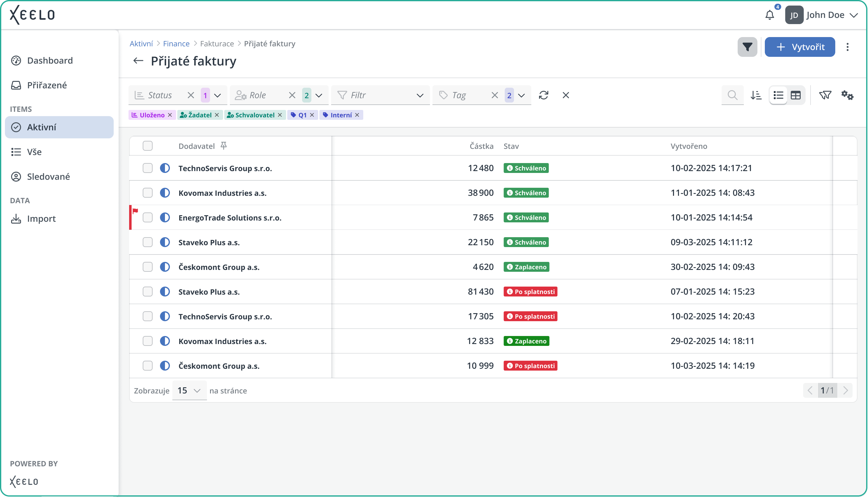Open Finance breadcrumb link
868x504 pixels.
[x=176, y=44]
